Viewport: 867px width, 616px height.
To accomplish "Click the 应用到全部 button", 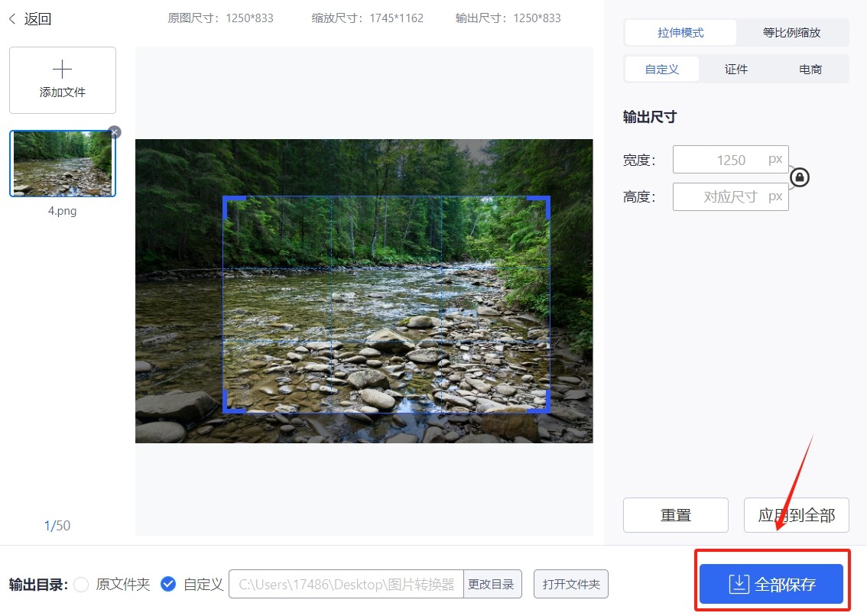I will click(796, 515).
